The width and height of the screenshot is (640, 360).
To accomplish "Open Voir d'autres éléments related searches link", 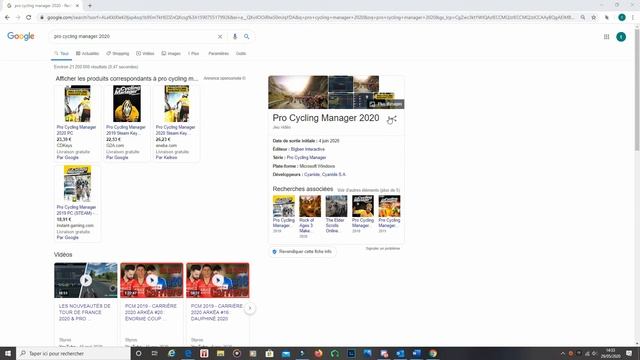I will (369, 190).
